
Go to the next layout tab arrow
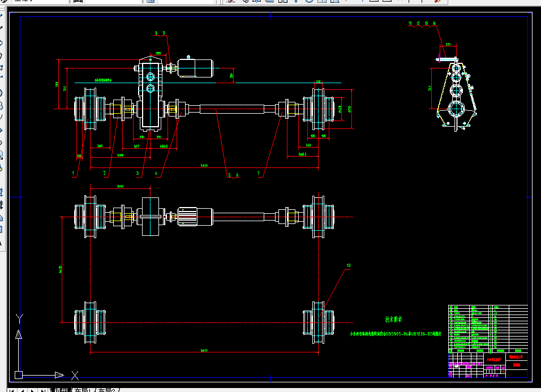click(32, 390)
